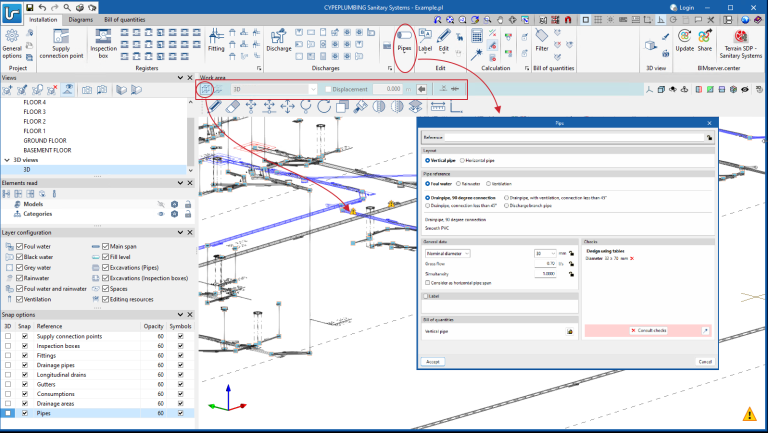The image size is (768, 433).
Task: Enable Label checkbox in dialog
Action: point(426,296)
